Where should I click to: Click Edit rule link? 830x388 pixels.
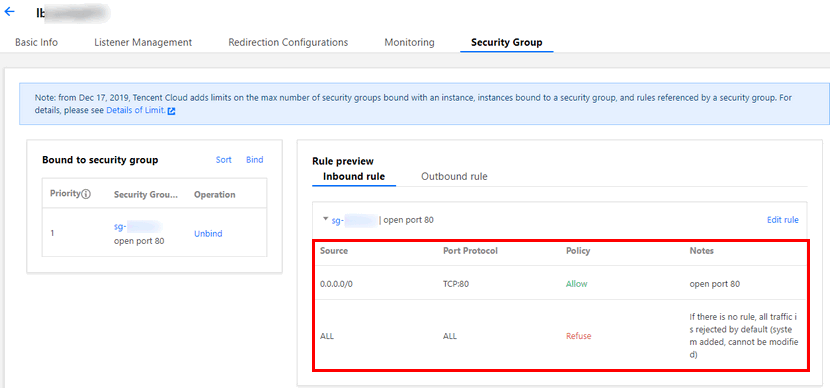[783, 220]
